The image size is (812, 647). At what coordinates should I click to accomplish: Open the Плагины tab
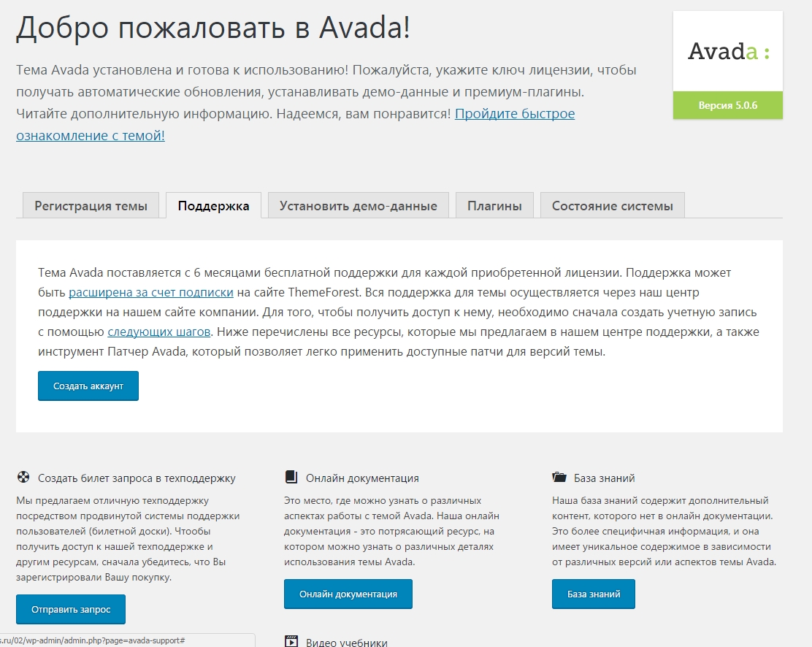(494, 206)
